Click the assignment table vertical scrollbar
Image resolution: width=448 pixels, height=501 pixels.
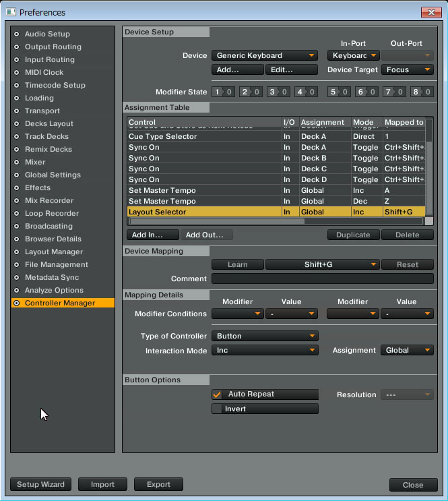point(429,177)
